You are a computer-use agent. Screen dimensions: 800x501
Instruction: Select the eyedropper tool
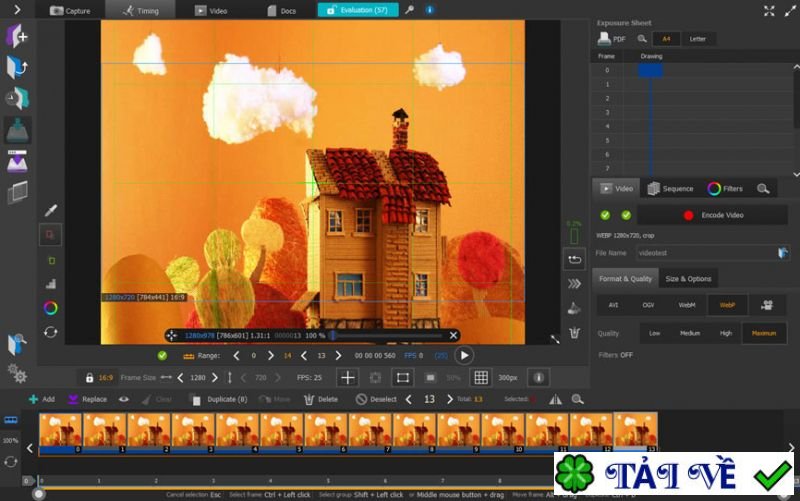50,211
